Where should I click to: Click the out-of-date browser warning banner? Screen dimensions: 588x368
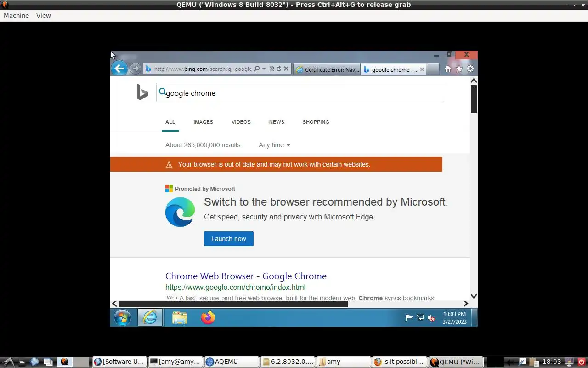pyautogui.click(x=276, y=164)
